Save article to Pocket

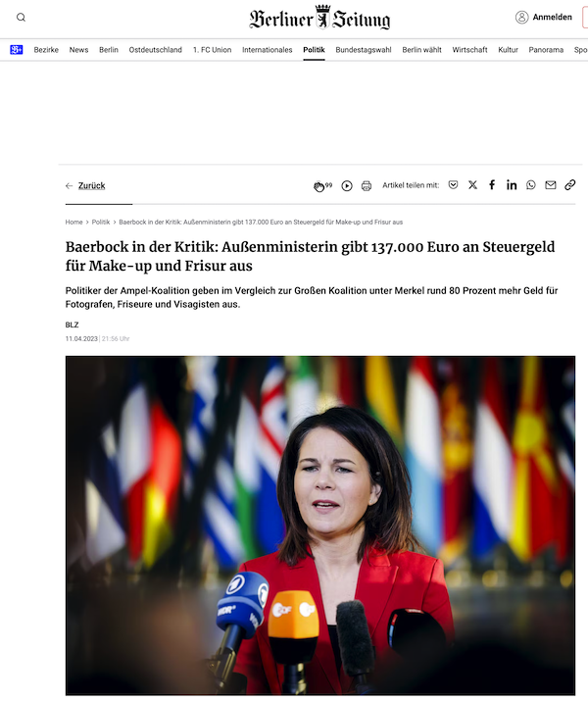453,184
